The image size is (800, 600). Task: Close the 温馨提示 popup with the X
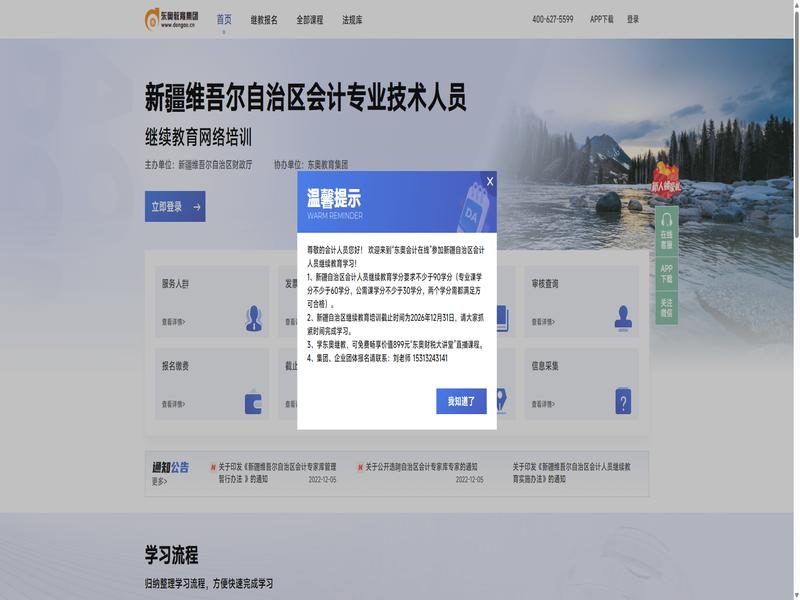[x=489, y=181]
